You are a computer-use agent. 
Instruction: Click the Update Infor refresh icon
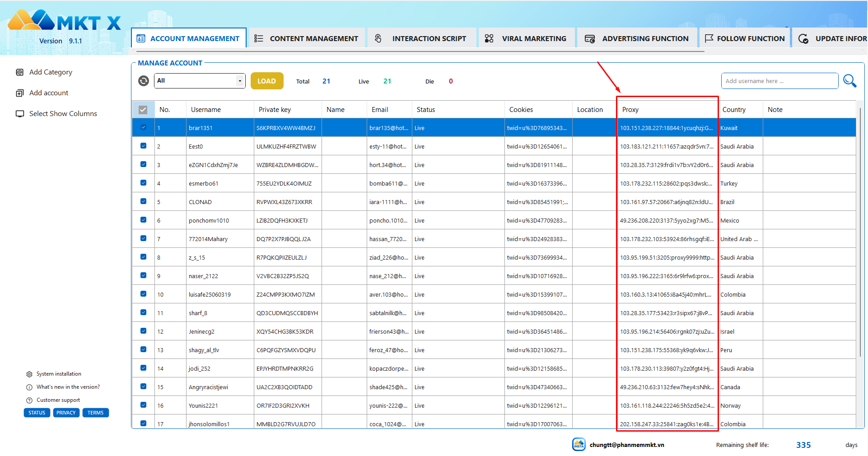coord(803,39)
